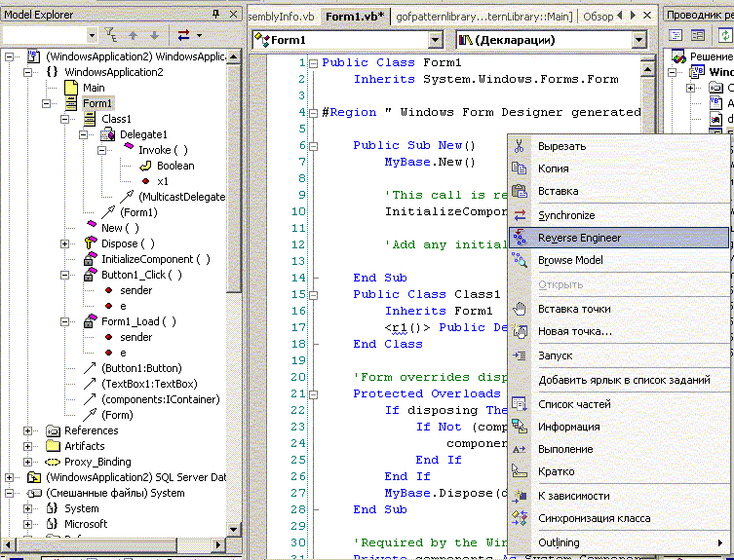
Task: Open the Model Explorer search combo dropdown
Action: [92, 35]
